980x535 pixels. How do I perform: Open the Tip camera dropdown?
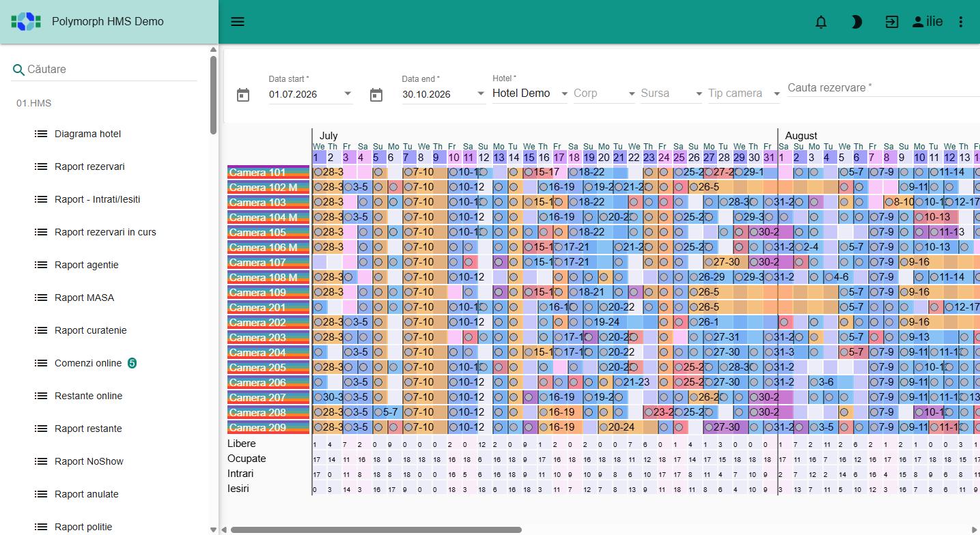(x=744, y=93)
